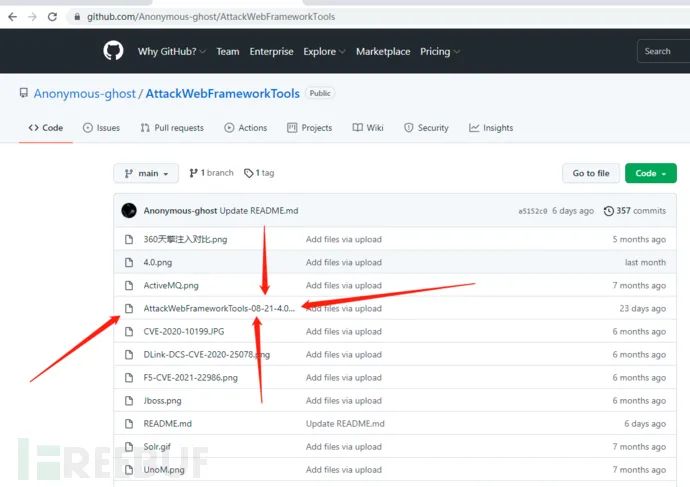Open the 357 commits history

click(635, 211)
